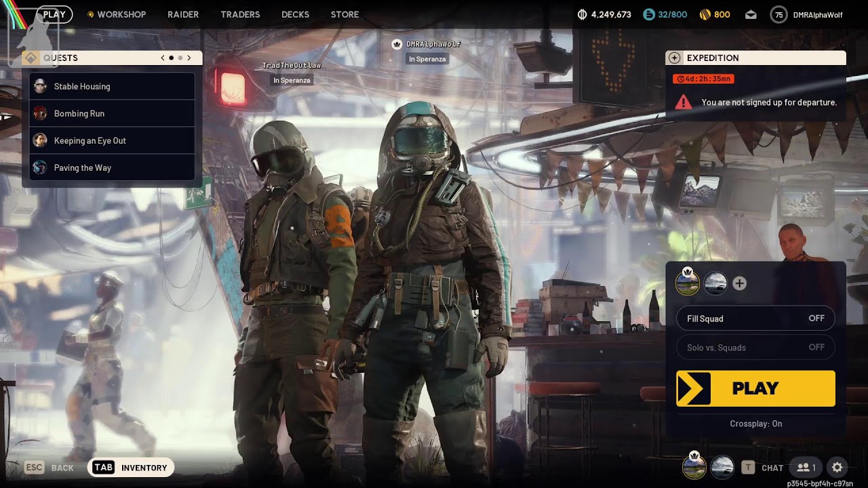Click the TradTheOutlaw player nameplate
This screenshot has width=868, height=488.
[292, 66]
